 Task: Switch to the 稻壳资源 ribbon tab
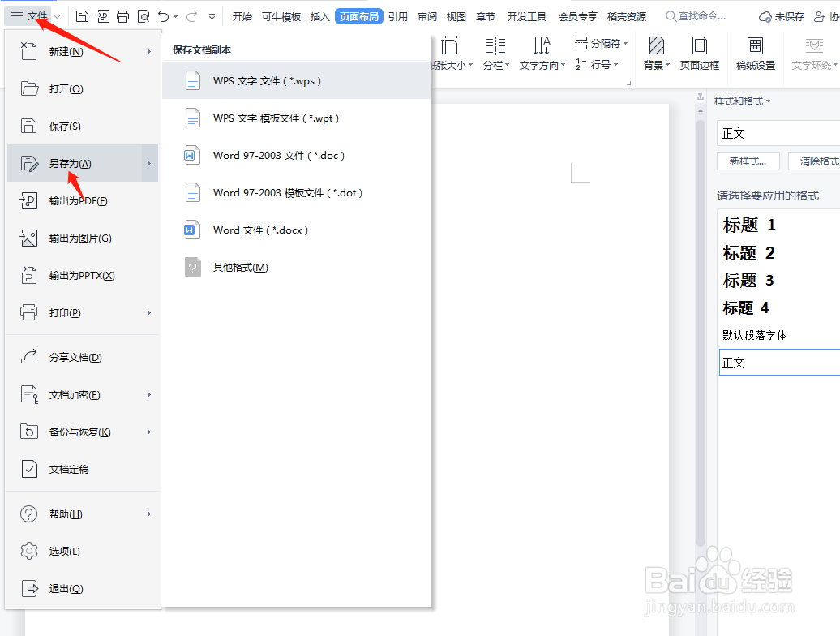[x=627, y=16]
